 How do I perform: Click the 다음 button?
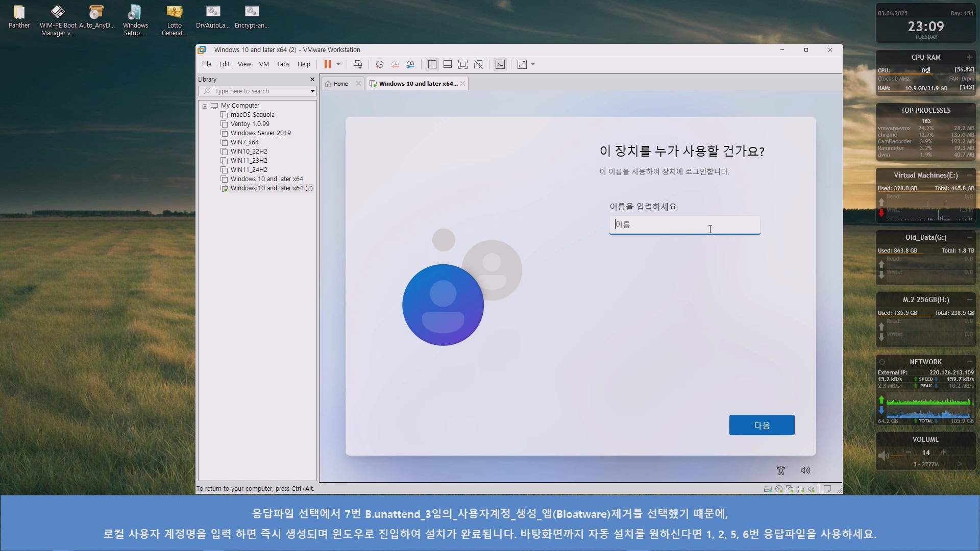point(762,425)
